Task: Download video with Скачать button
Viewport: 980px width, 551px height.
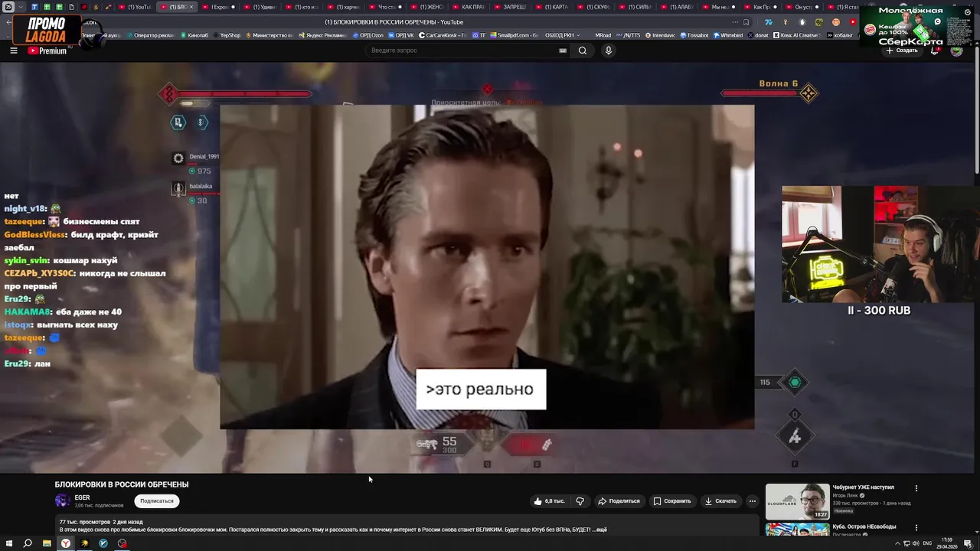Action: tap(720, 501)
